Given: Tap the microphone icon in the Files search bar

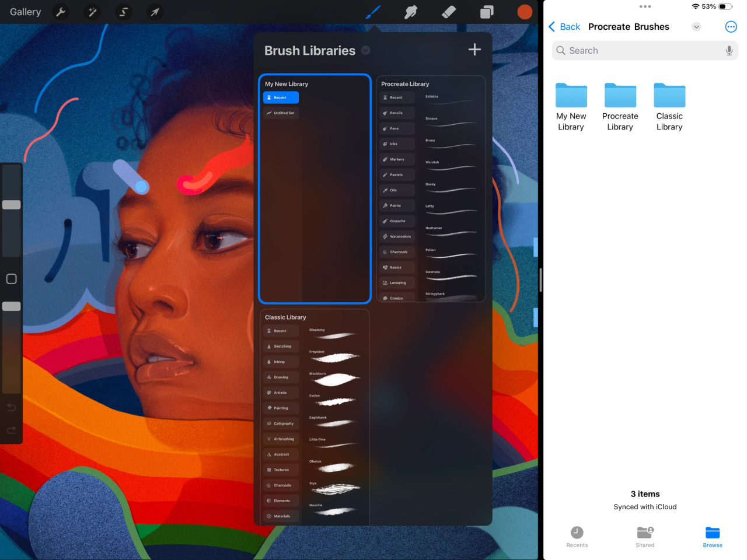Looking at the screenshot, I should [729, 51].
